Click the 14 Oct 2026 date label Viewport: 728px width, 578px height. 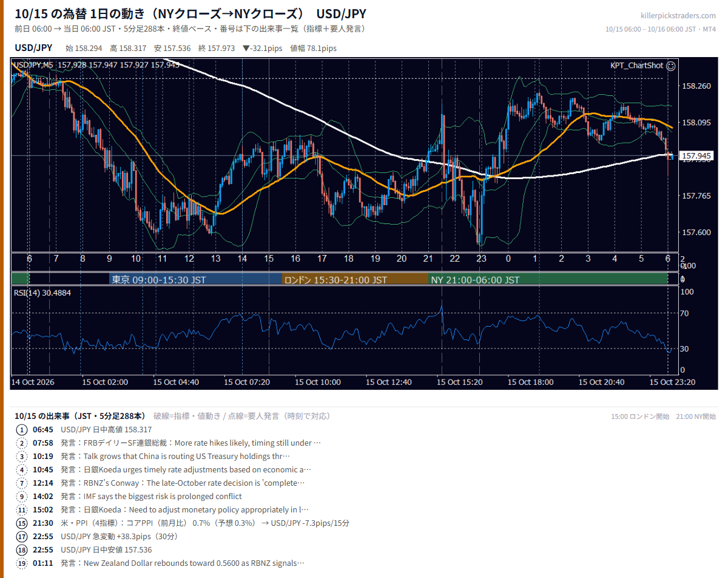click(x=34, y=382)
